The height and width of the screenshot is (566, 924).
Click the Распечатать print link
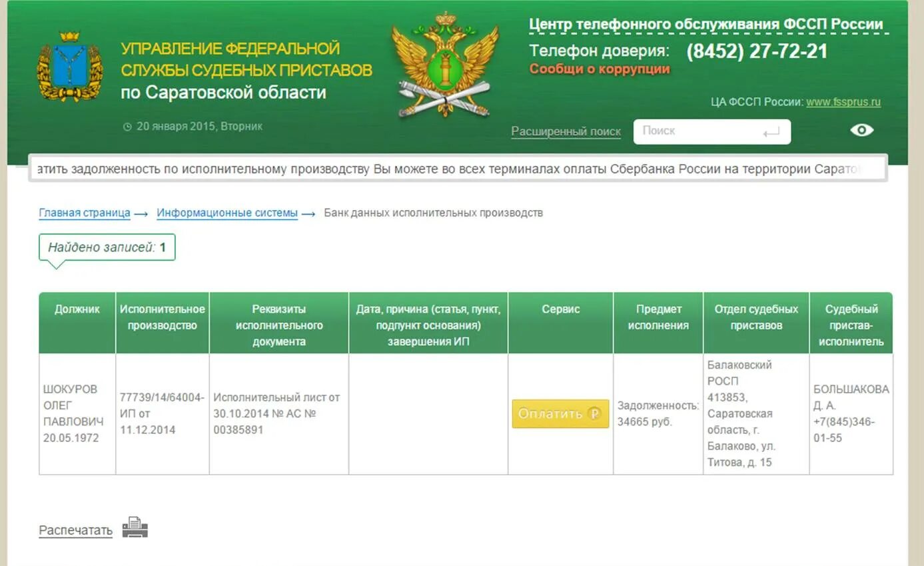pyautogui.click(x=75, y=530)
